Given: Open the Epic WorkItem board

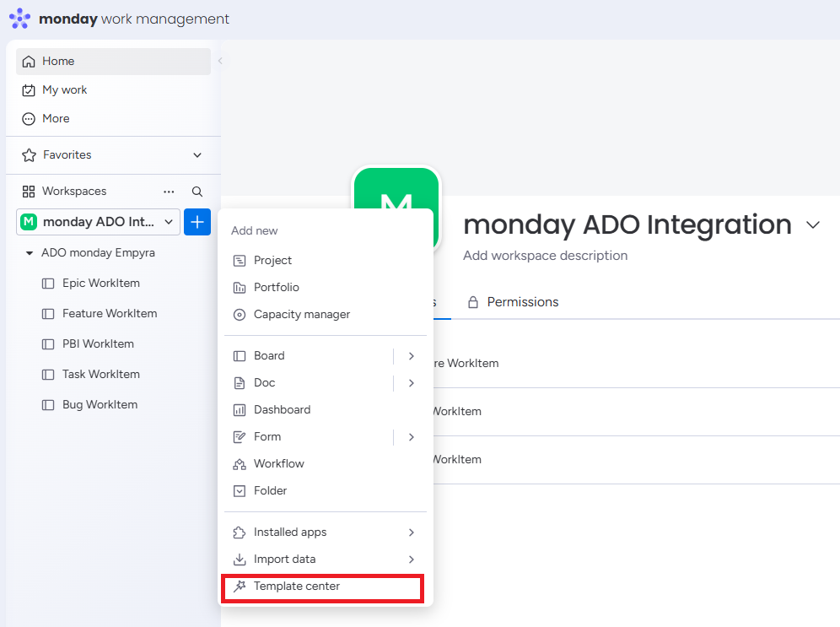Looking at the screenshot, I should (100, 283).
